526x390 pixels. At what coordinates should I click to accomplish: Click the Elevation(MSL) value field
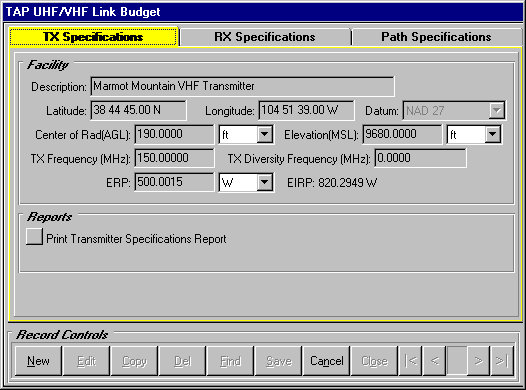402,134
